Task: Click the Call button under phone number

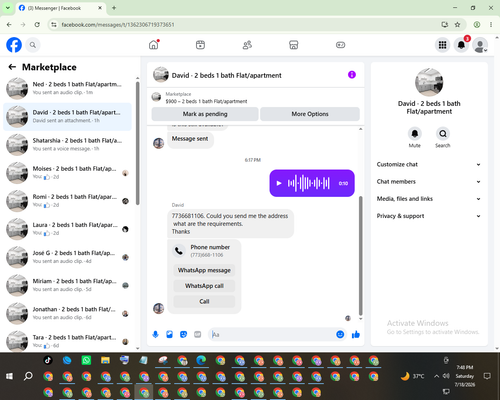Action: point(204,301)
